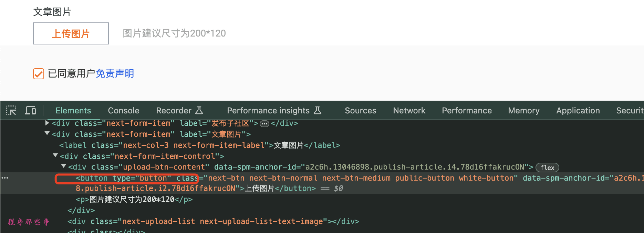The image size is (644, 233).
Task: Click the flex badge on upload-btn-content
Action: pos(547,168)
